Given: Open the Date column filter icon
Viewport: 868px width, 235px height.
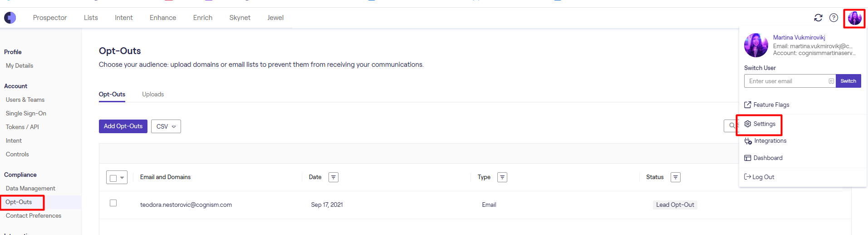Looking at the screenshot, I should point(333,177).
